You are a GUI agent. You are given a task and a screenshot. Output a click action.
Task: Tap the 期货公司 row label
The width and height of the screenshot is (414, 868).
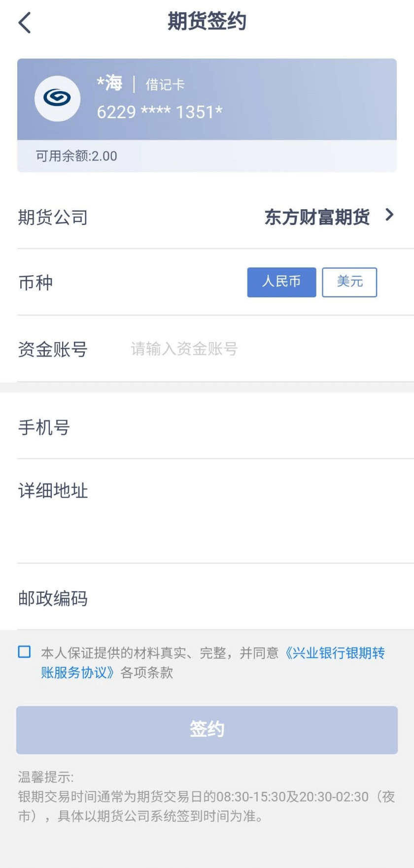tap(53, 217)
